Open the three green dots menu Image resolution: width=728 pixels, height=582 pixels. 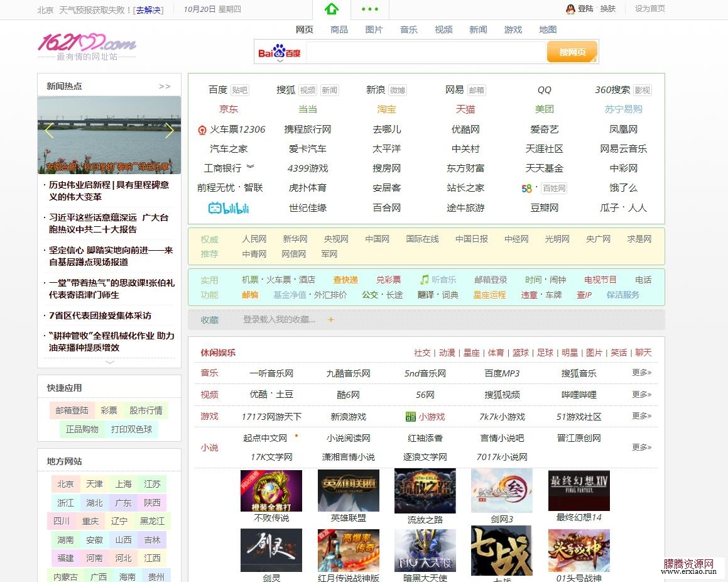[369, 9]
